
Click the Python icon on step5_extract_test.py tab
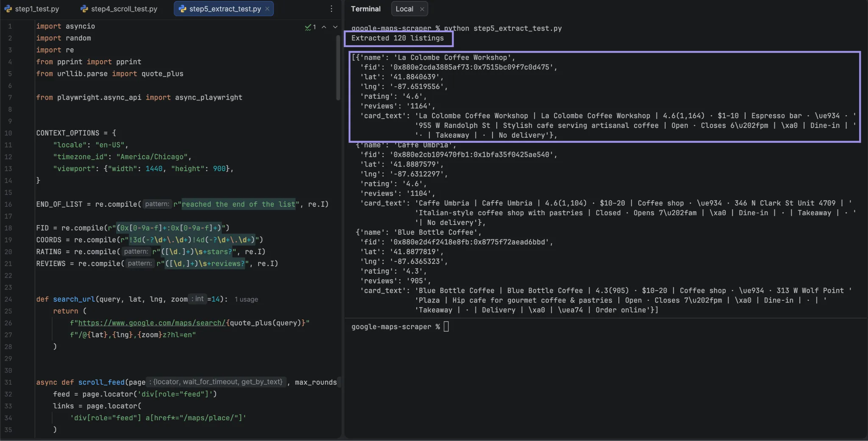point(183,9)
